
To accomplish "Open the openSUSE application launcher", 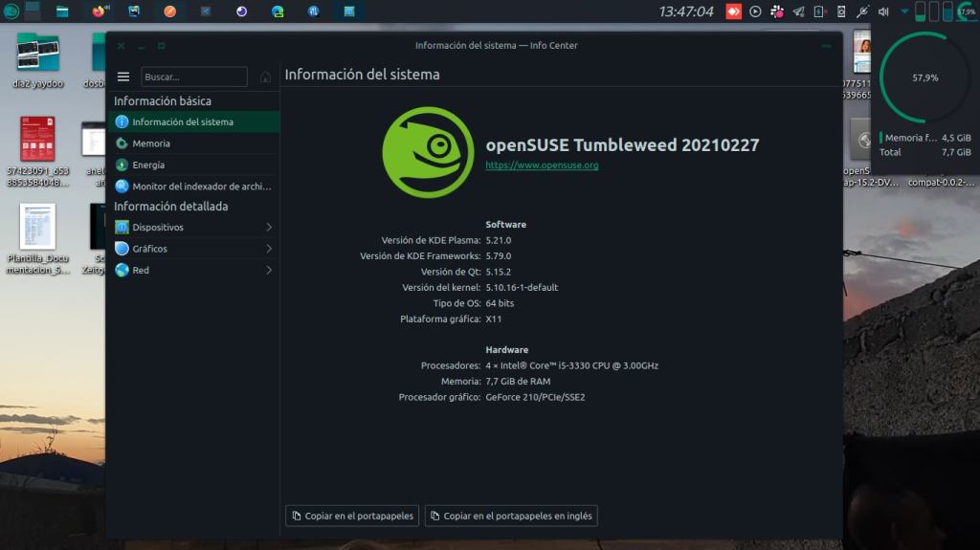I will coord(11,11).
